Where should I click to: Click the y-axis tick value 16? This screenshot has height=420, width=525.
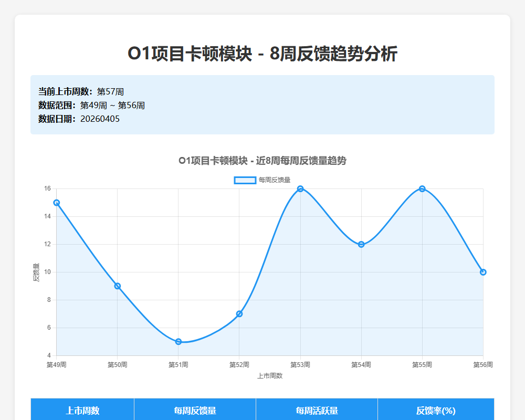click(x=48, y=189)
